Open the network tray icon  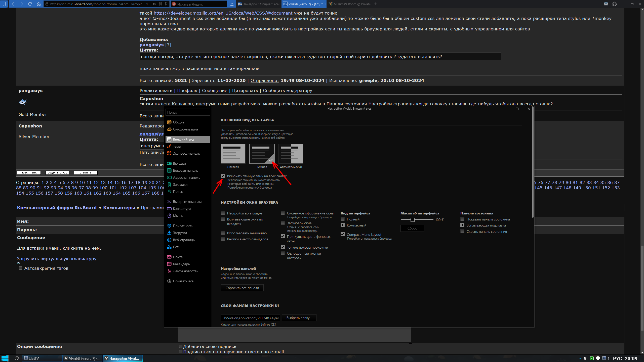click(x=610, y=358)
